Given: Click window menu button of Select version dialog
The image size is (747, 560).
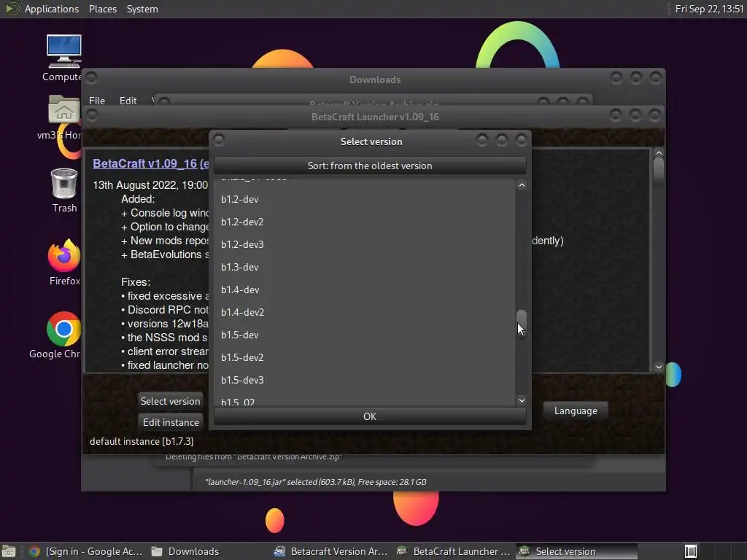Looking at the screenshot, I should (219, 140).
